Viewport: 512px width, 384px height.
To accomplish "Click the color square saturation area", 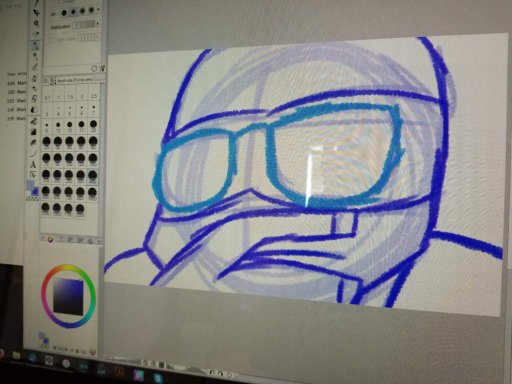I will (x=68, y=296).
